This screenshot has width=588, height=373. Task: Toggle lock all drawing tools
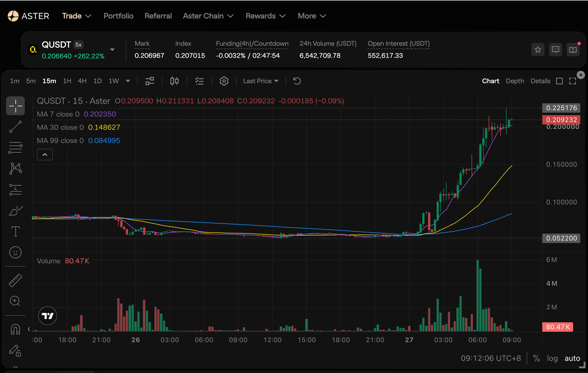pyautogui.click(x=15, y=350)
